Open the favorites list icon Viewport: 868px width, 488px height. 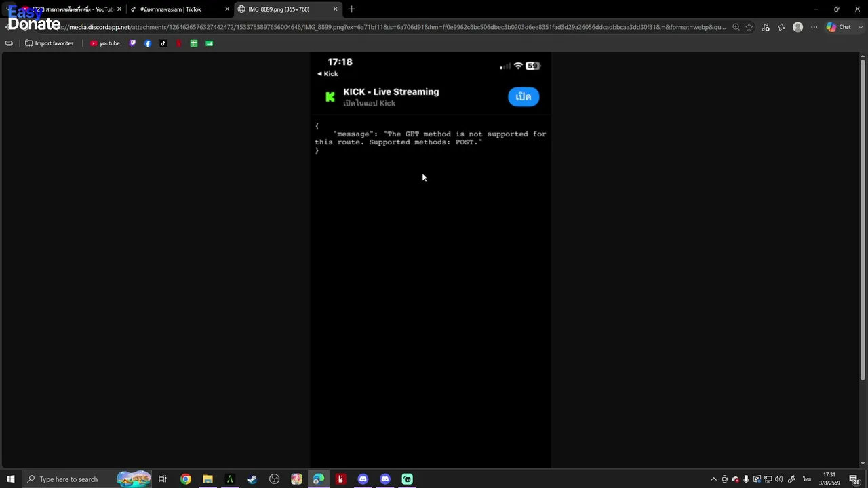[782, 27]
